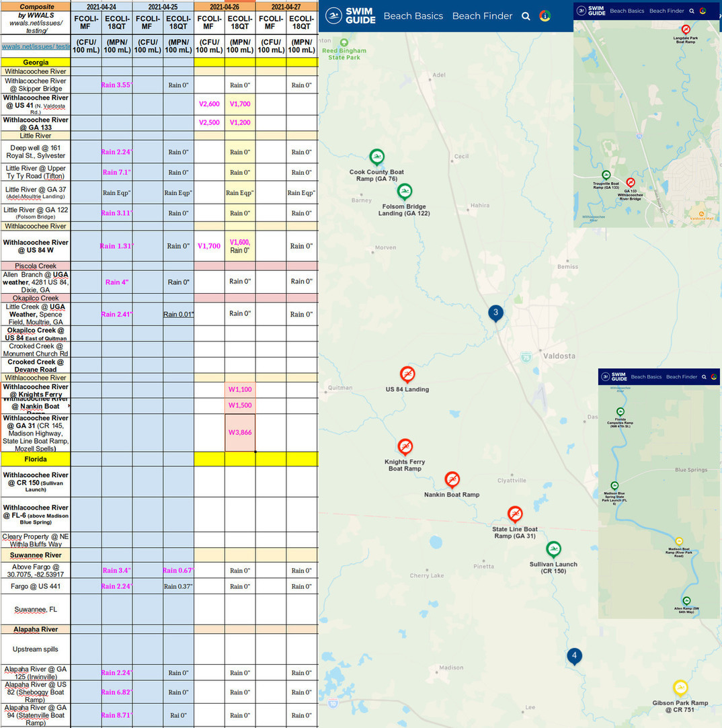The width and height of the screenshot is (722, 728).
Task: Select the W1,500 Nankin cell
Action: click(240, 405)
